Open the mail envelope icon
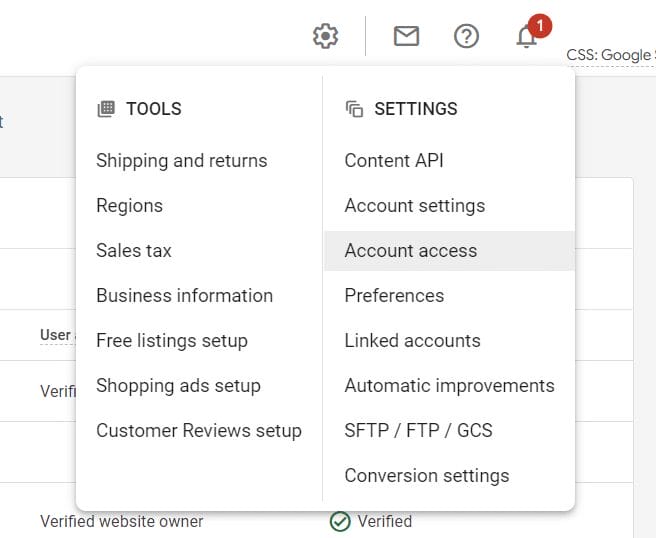Viewport: 656px width, 538px height. coord(406,36)
